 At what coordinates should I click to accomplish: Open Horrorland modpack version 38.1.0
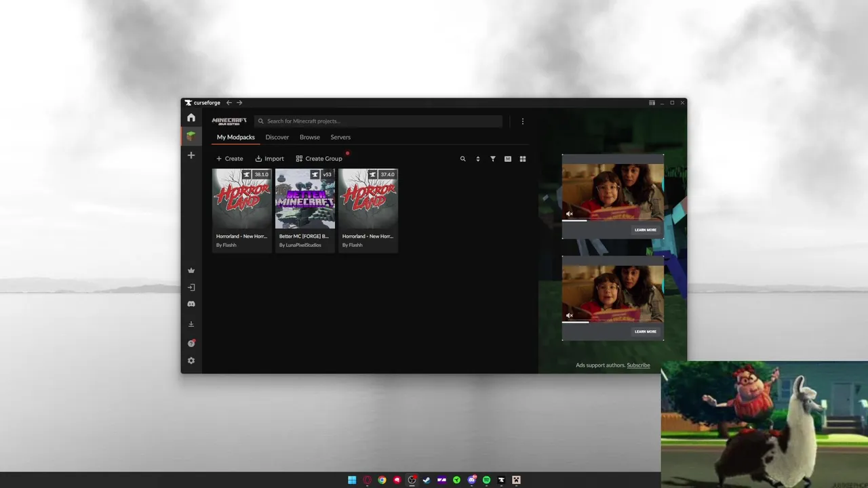(242, 210)
